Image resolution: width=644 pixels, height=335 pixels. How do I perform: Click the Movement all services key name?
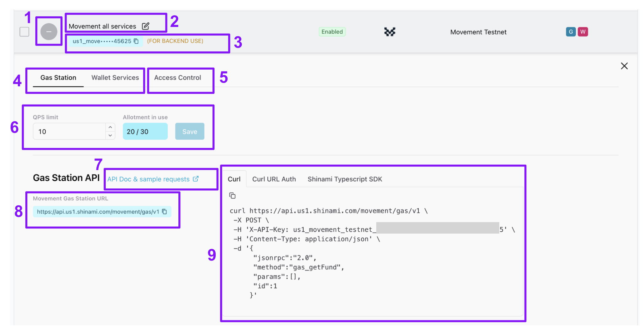click(x=102, y=26)
